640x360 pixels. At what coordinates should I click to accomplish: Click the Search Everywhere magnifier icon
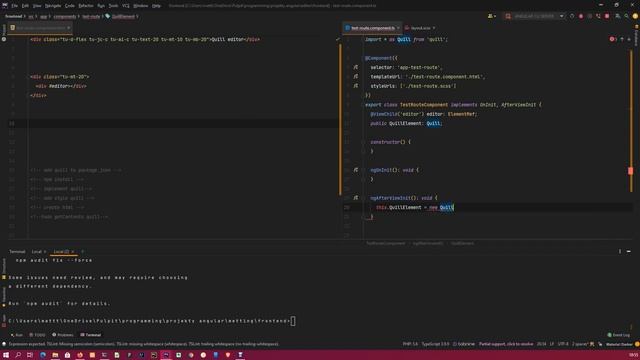coord(627,16)
